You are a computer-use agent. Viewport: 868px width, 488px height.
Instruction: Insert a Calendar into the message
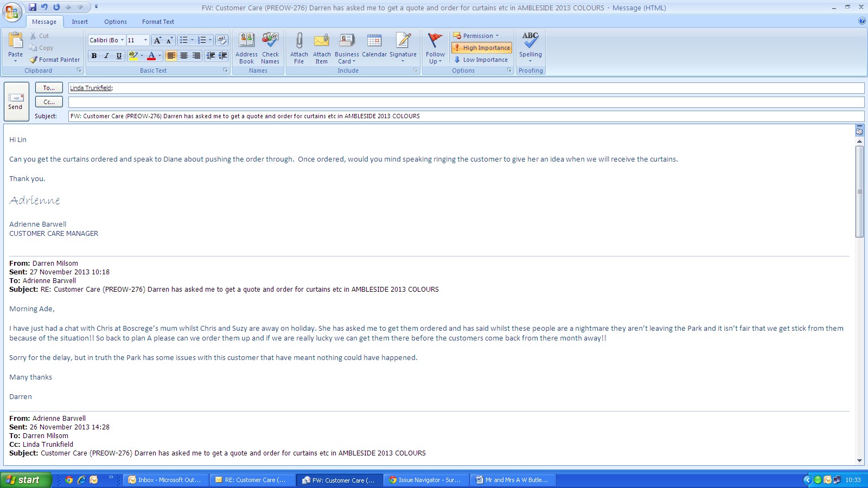tap(374, 46)
